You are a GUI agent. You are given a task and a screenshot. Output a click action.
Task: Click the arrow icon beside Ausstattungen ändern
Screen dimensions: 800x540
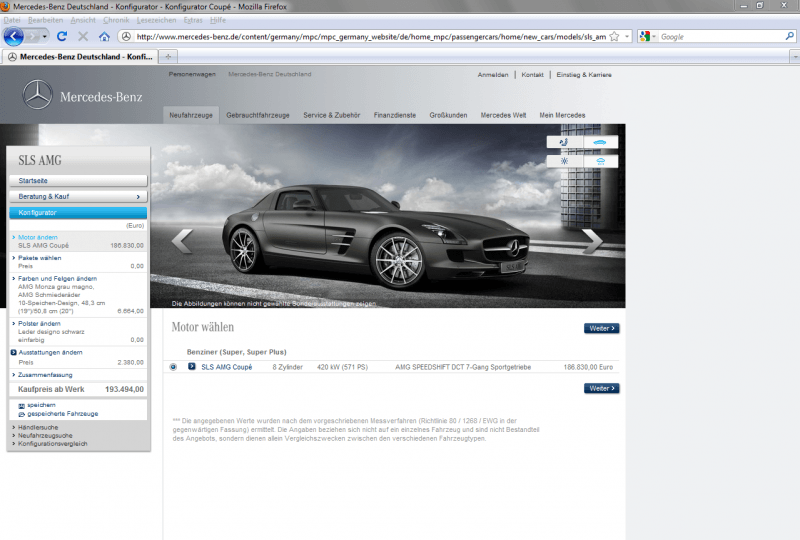click(x=13, y=352)
